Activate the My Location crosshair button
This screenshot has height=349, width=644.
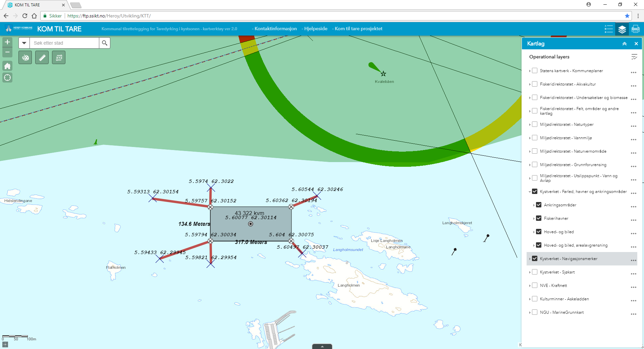pyautogui.click(x=7, y=78)
